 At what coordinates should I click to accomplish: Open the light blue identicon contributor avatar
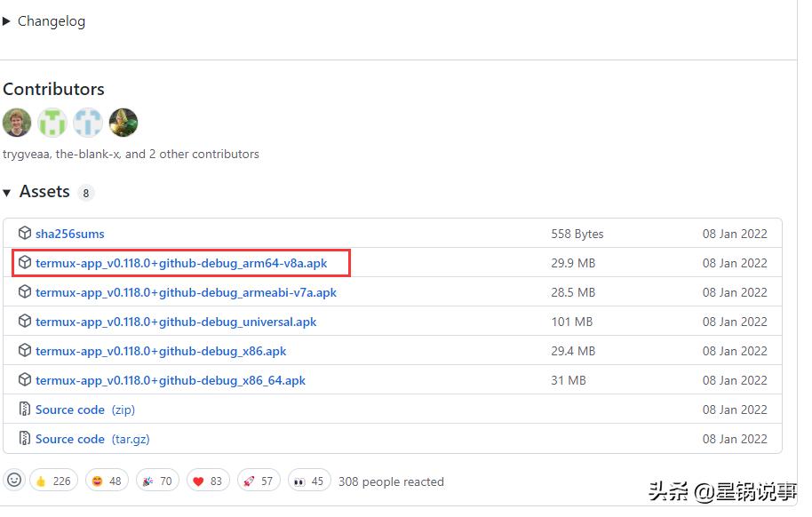pyautogui.click(x=88, y=123)
